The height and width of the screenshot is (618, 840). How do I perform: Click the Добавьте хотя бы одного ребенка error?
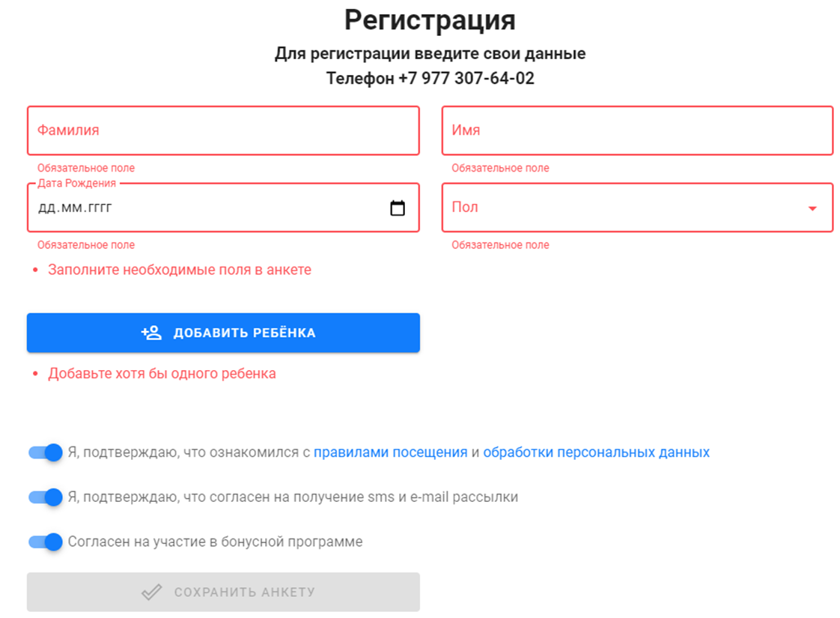click(162, 374)
